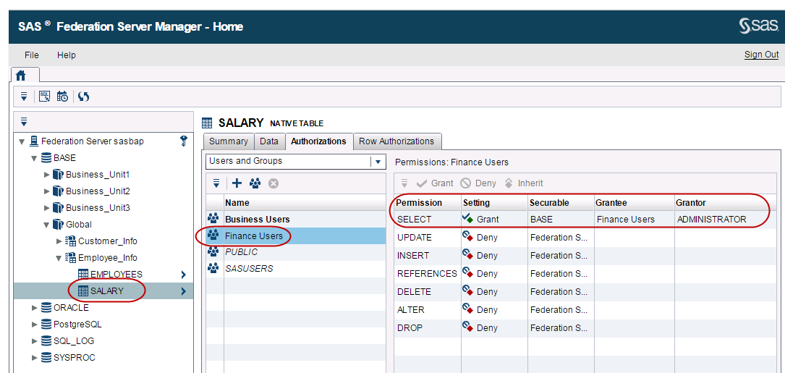The image size is (796, 384).
Task: Select the Authorizations tab
Action: 318,141
